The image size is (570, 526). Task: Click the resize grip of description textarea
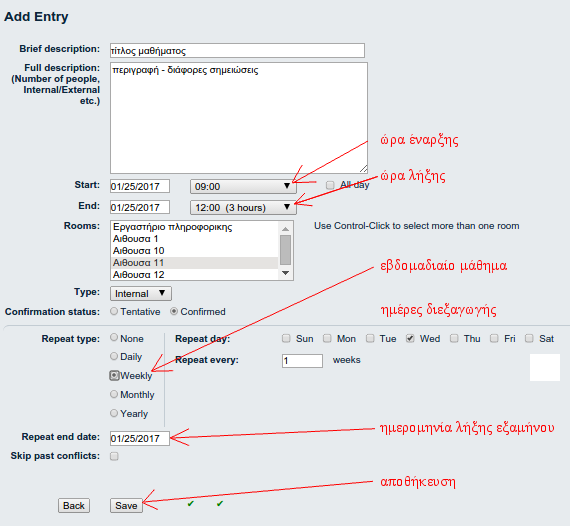coord(364,169)
